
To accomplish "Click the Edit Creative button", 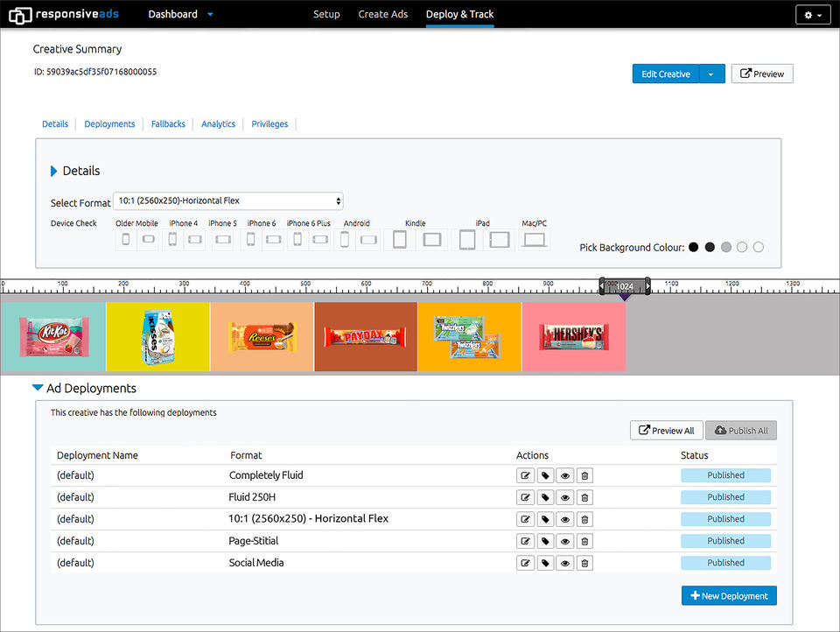I will pos(666,74).
